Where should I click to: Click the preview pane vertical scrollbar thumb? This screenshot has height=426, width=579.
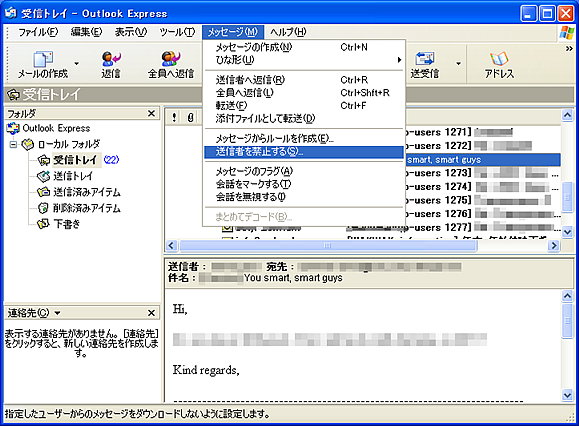(568, 321)
